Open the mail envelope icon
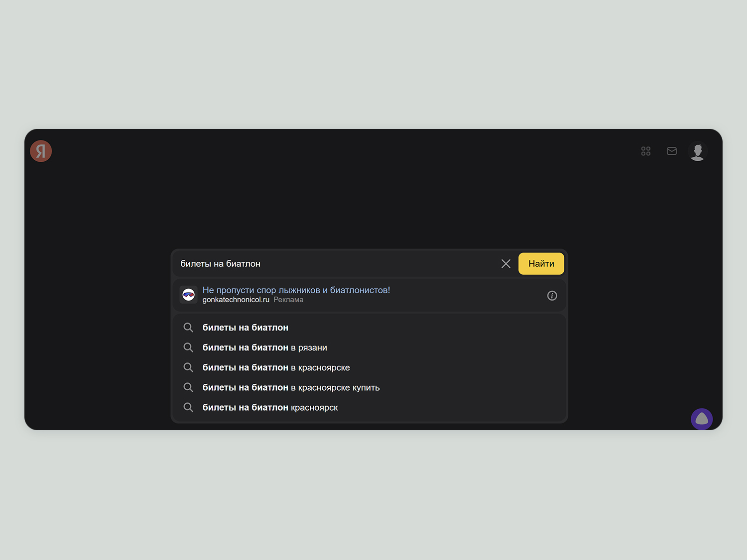The width and height of the screenshot is (747, 560). coord(672,151)
